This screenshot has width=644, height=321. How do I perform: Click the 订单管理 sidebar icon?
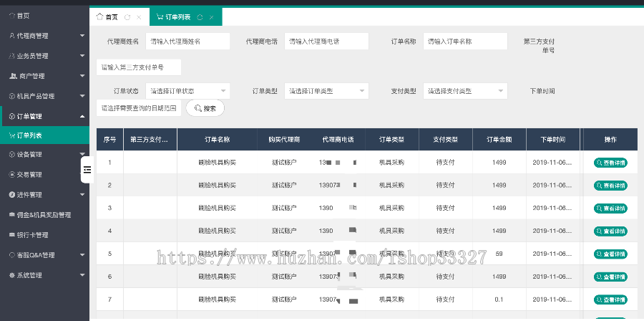[x=11, y=116]
